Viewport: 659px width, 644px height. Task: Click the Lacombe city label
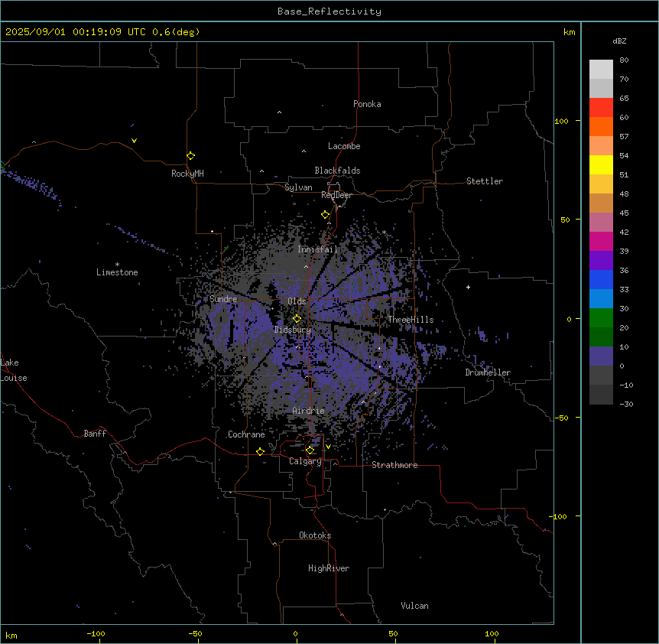click(x=344, y=146)
